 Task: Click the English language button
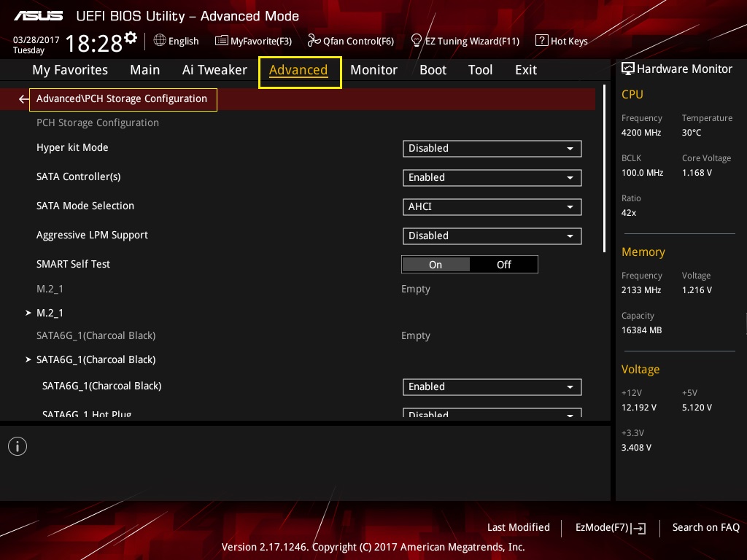pyautogui.click(x=176, y=41)
